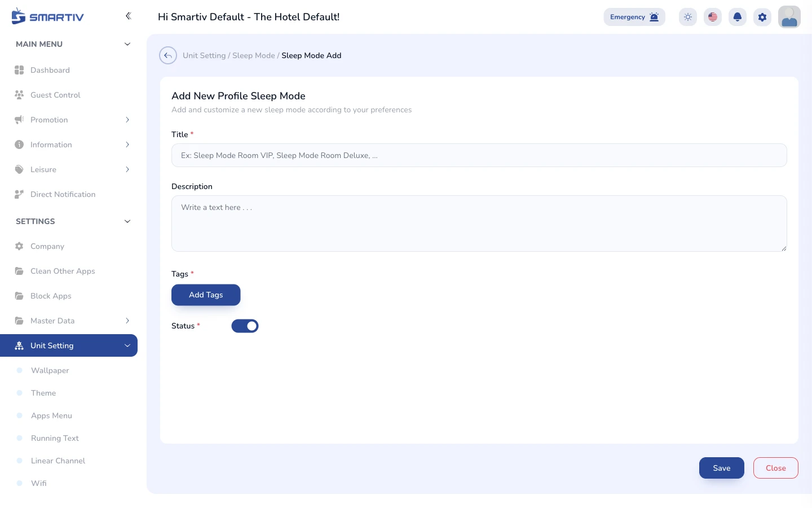The image size is (812, 508).
Task: Open Clean Other Apps menu item
Action: [x=69, y=271]
